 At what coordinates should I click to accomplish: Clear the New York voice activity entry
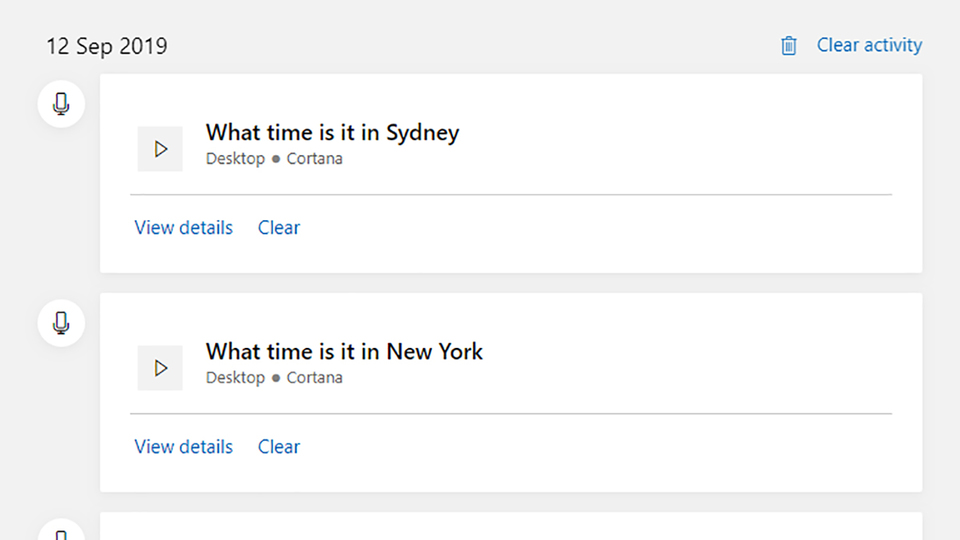tap(279, 447)
